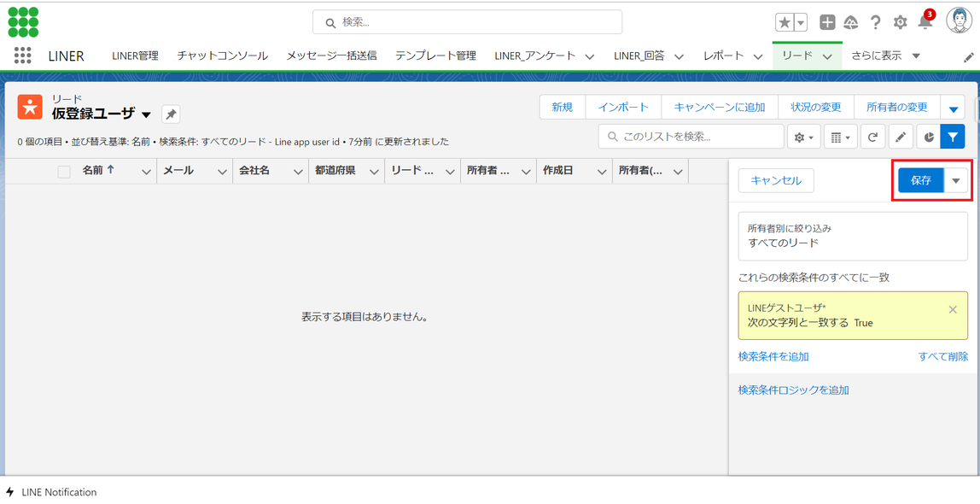This screenshot has width=980, height=504.
Task: Open the list view controls gear
Action: (x=804, y=137)
